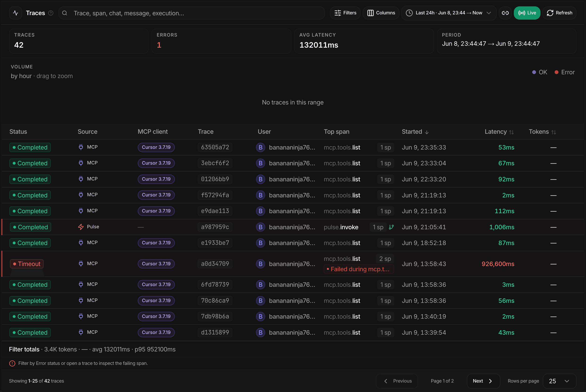Open trace f57294fa
This screenshot has height=392, width=586.
(215, 195)
